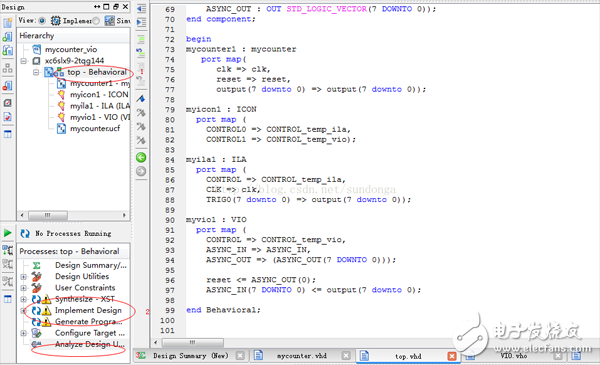Select the Implementation view radio button
Screen dimensions: 600x365
(x=42, y=21)
